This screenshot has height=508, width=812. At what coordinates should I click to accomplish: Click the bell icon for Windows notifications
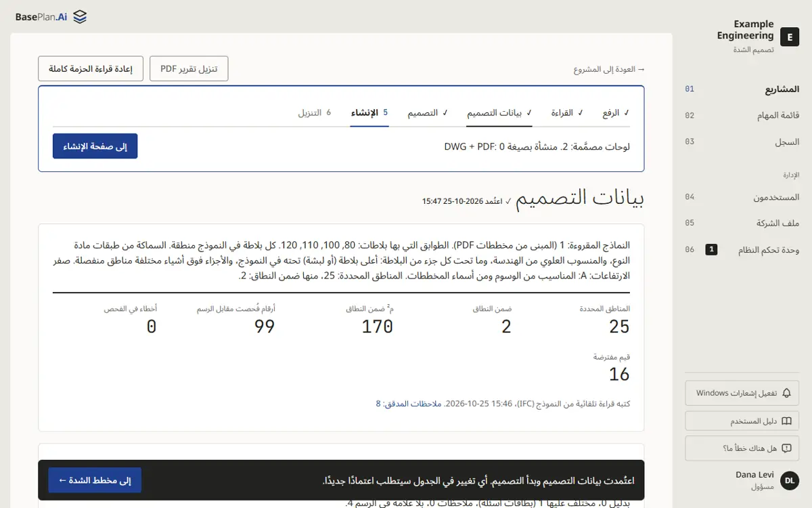click(x=786, y=393)
